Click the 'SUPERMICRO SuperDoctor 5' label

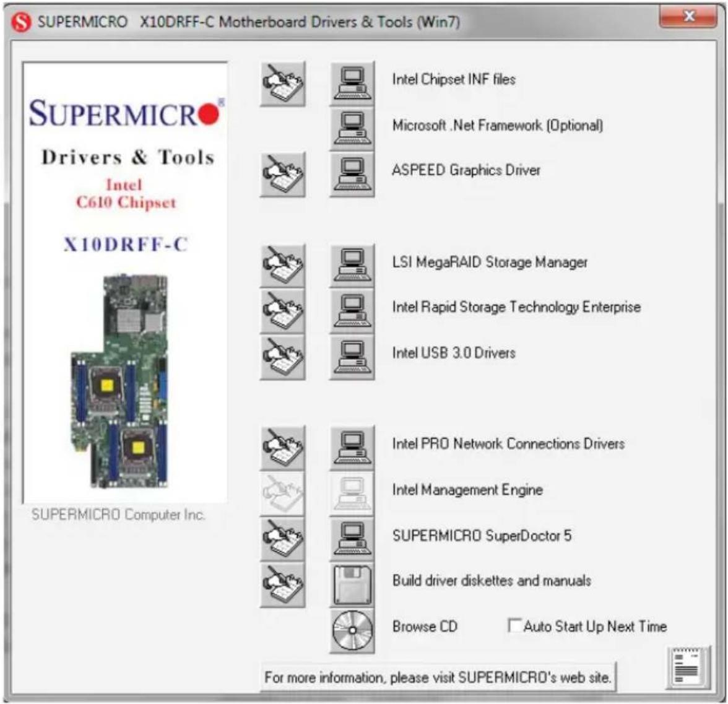coord(482,536)
